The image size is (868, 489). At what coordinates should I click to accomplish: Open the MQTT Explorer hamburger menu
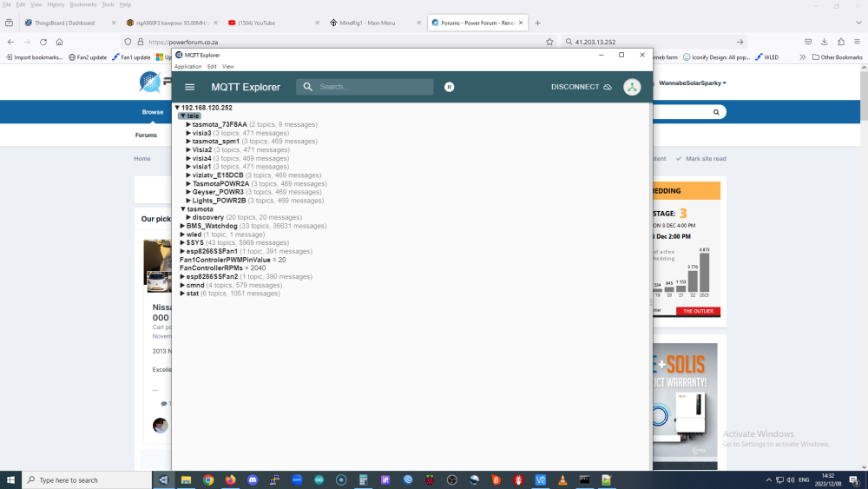click(x=189, y=87)
